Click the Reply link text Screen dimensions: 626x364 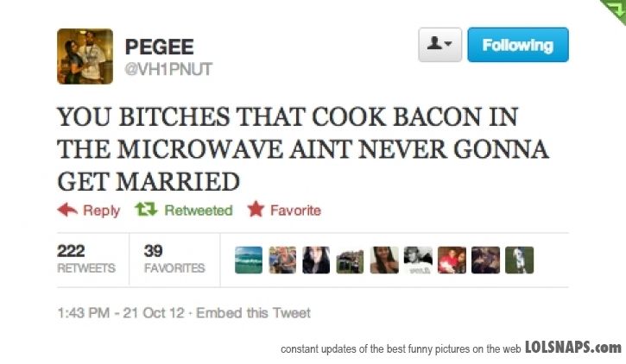coord(101,210)
